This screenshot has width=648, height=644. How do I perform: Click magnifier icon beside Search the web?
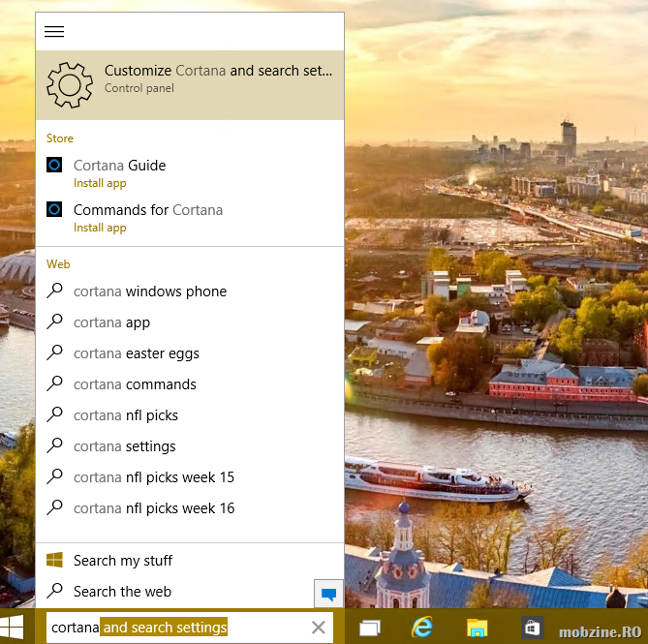coord(54,591)
